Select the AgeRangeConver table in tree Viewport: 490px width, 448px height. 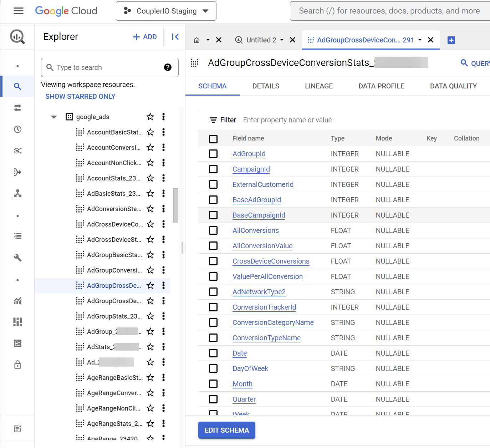pos(114,393)
